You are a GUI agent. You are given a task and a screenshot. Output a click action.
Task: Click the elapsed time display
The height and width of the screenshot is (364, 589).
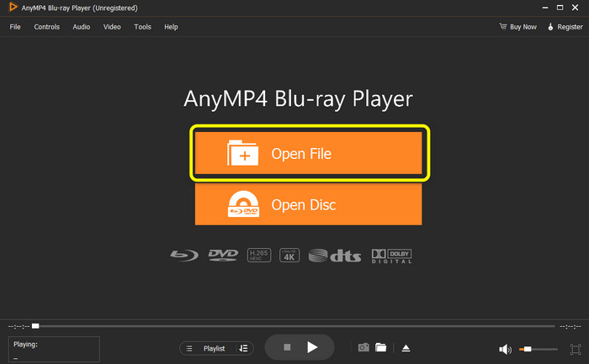(x=19, y=326)
